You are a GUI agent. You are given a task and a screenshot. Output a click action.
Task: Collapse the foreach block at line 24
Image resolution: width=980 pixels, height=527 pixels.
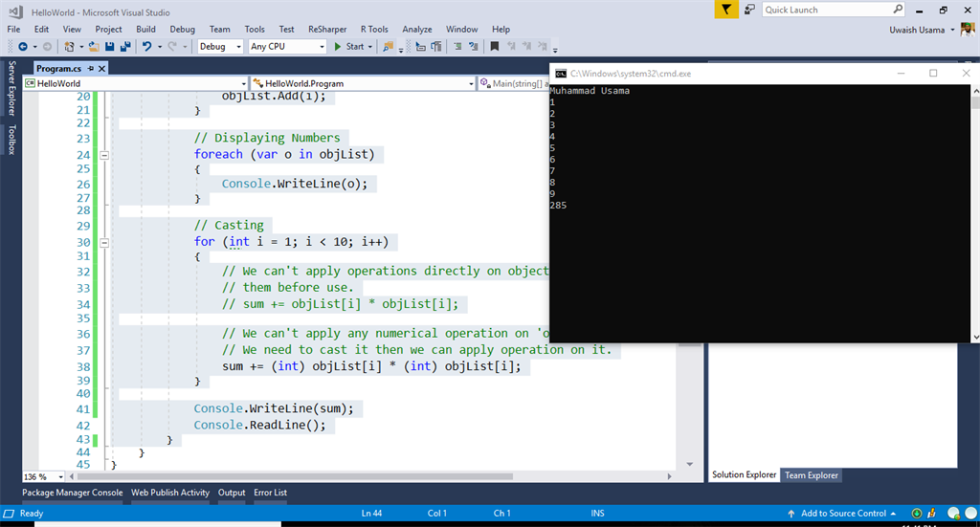pyautogui.click(x=105, y=154)
